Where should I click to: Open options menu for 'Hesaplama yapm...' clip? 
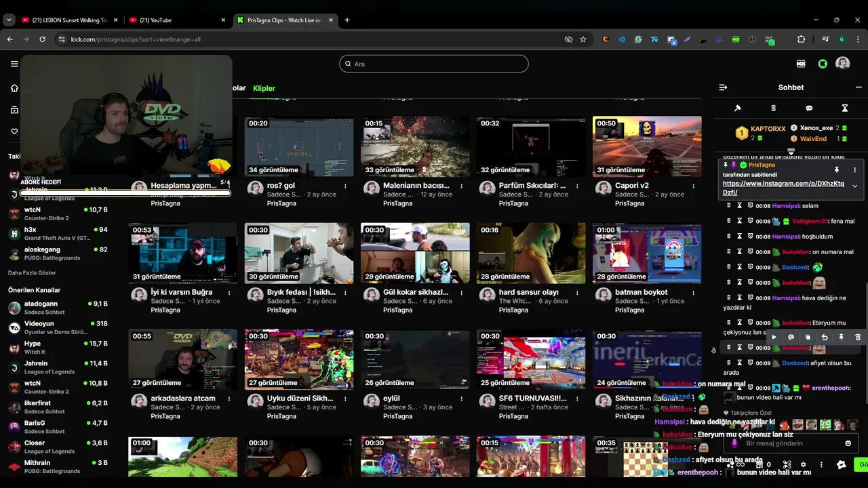click(229, 186)
